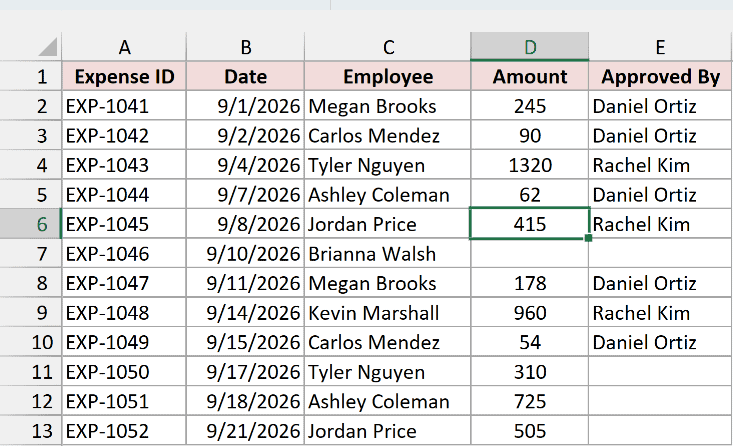
Task: Click the amount 54
Action: point(530,342)
